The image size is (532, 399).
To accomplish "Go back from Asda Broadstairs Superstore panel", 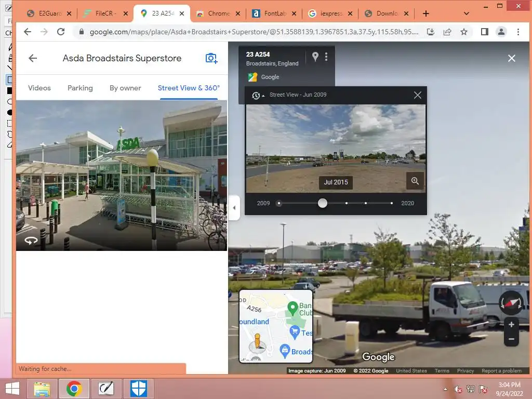I will click(33, 58).
